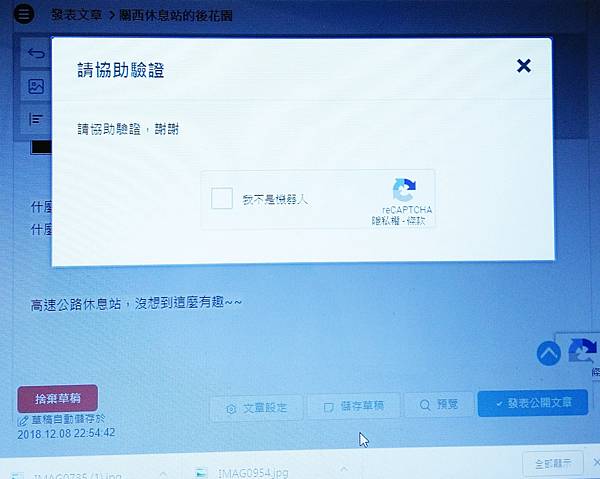Click the 全部顯示 show all downloads button
Viewport: 600px width, 479px height.
[553, 464]
